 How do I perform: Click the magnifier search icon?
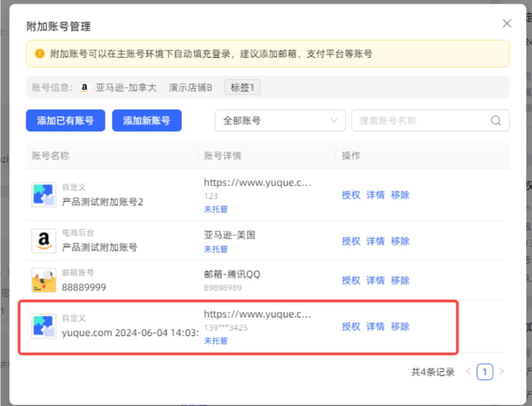(x=496, y=120)
